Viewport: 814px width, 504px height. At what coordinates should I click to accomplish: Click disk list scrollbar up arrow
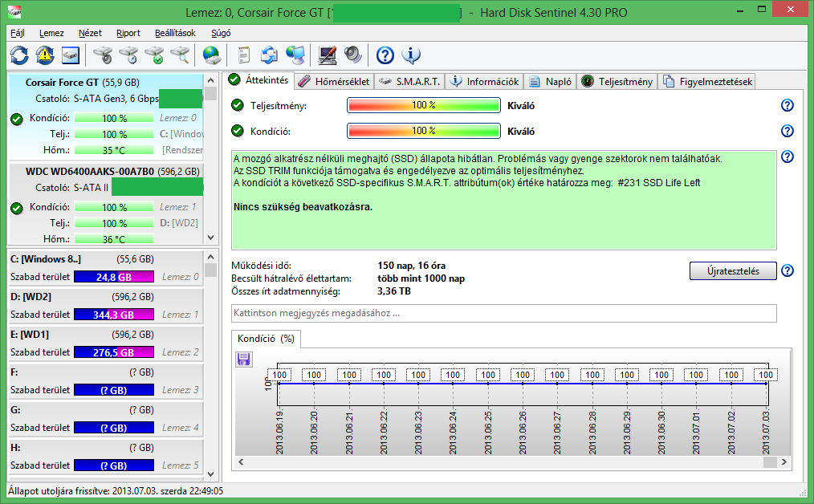click(210, 80)
